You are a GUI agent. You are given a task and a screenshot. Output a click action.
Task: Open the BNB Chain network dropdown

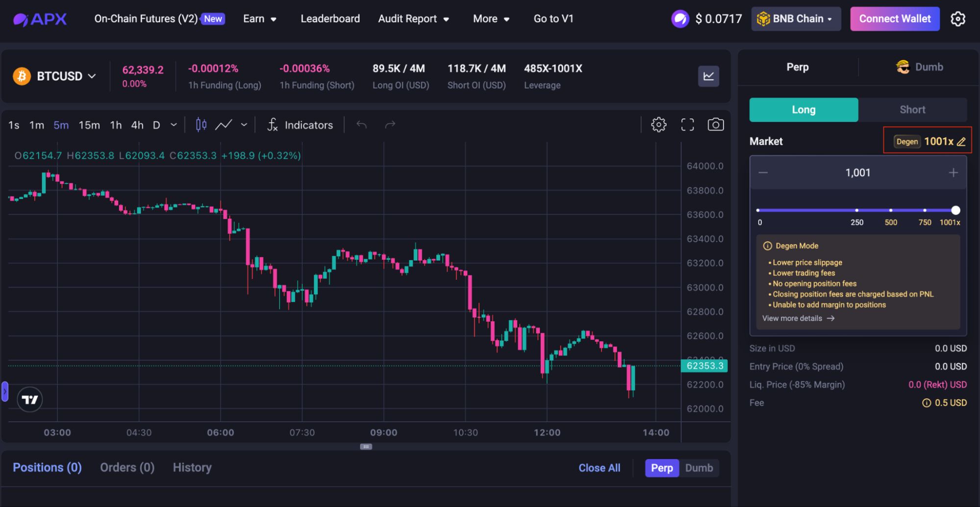coord(795,19)
